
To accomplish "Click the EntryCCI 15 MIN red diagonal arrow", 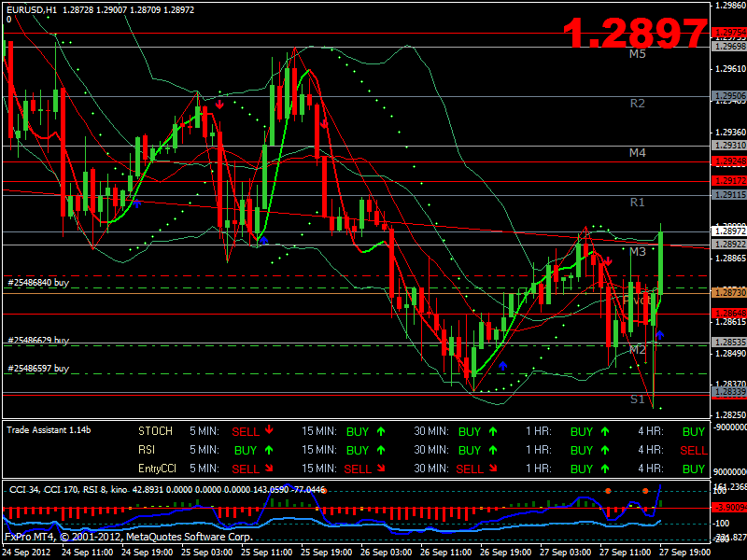I will [381, 469].
